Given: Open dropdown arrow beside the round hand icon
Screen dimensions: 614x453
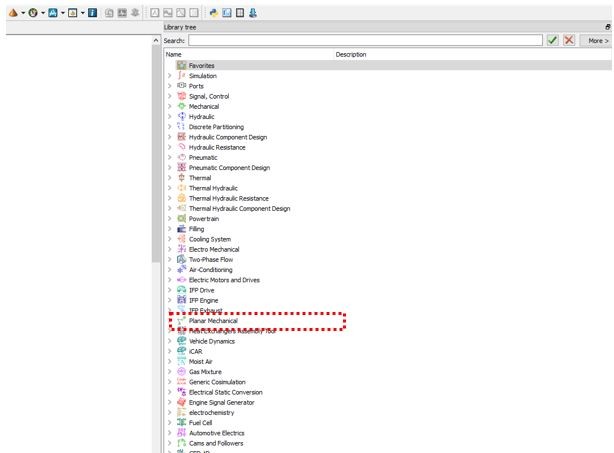Looking at the screenshot, I should point(43,13).
